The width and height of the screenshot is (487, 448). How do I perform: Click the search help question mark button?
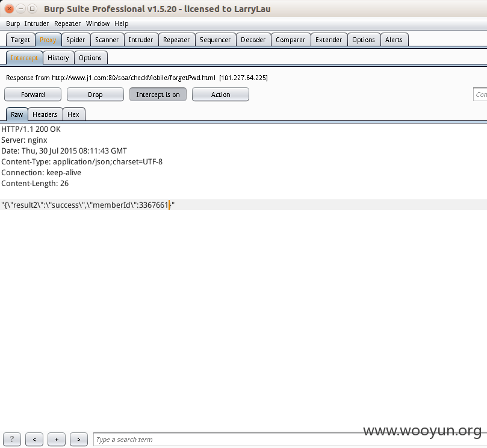click(12, 440)
